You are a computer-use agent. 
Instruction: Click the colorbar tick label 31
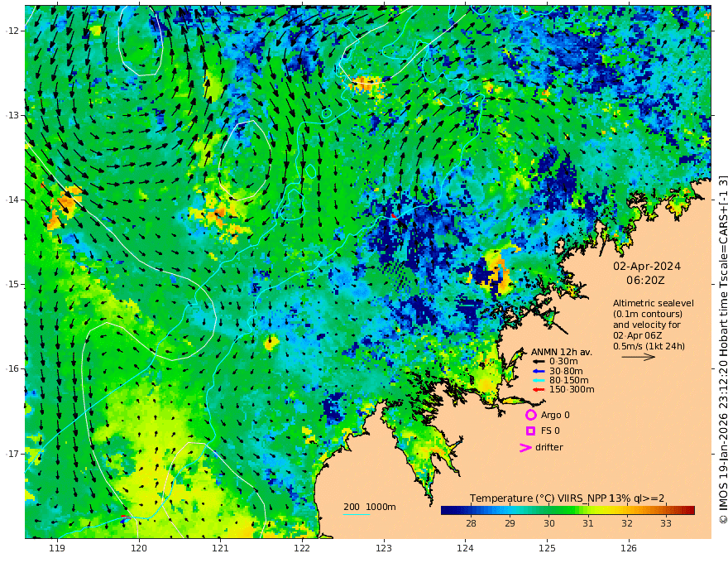click(588, 523)
